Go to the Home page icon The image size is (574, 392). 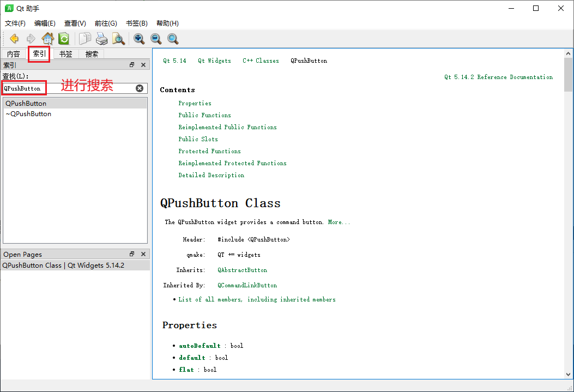47,38
